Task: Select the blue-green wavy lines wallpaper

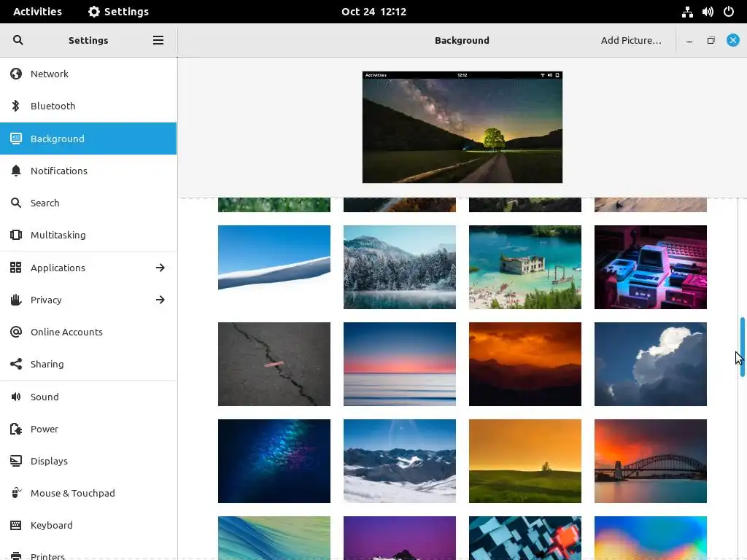Action: coord(274,537)
